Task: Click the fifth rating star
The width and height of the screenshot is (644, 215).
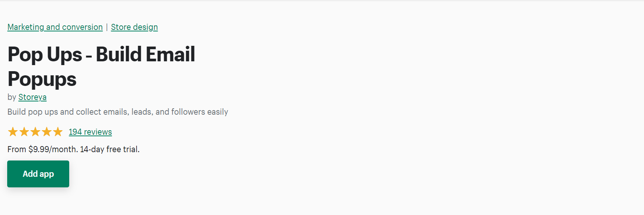Action: (58, 132)
